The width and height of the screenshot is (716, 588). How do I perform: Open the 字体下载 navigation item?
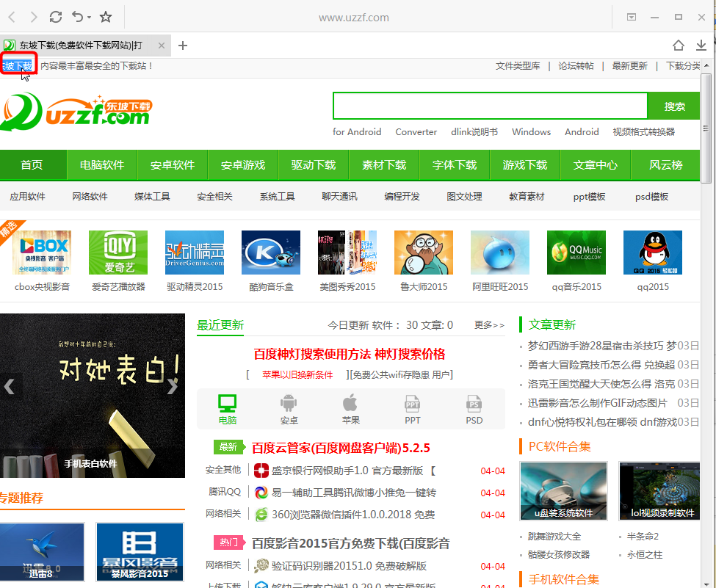coord(455,165)
